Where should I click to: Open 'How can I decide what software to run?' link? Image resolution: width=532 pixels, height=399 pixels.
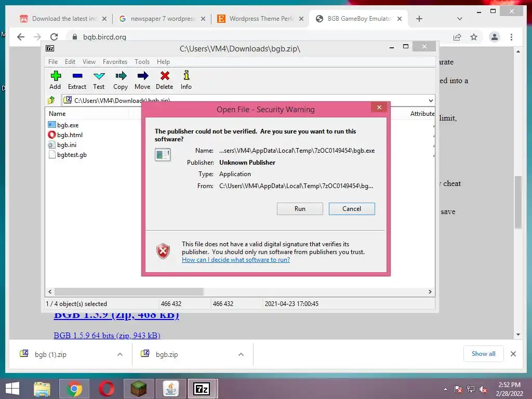236,260
